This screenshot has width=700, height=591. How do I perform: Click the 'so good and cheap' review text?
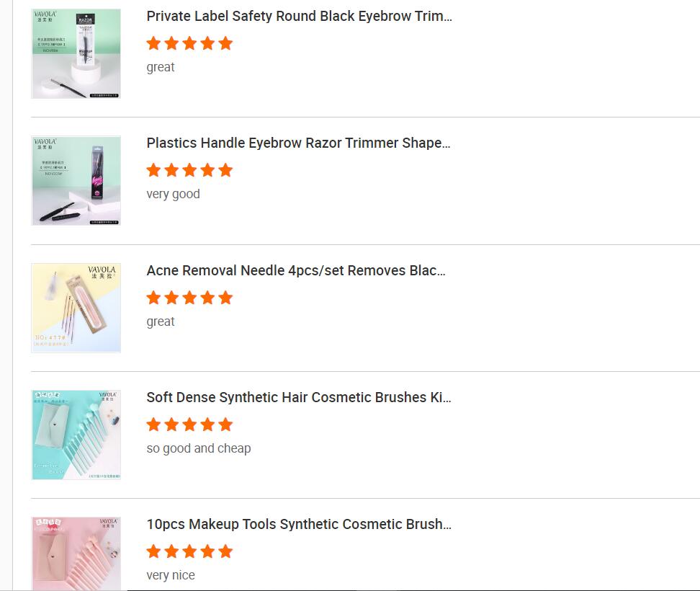pyautogui.click(x=198, y=448)
